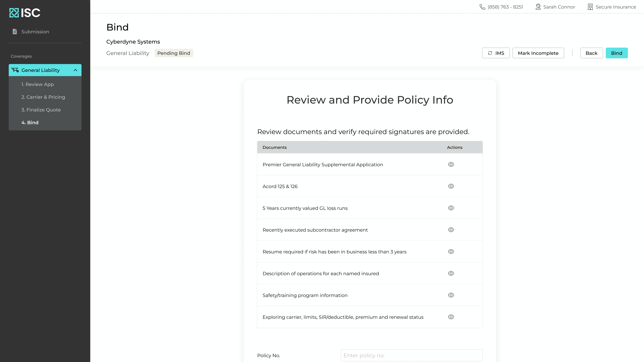Open the Secure Insurance agency link
This screenshot has width=644, height=362.
click(x=616, y=7)
